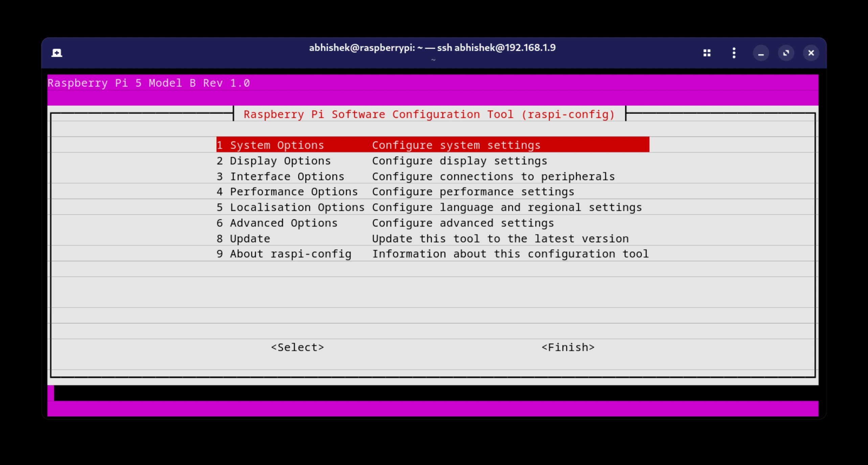This screenshot has width=868, height=465.
Task: Open the tab overview grid icon
Action: [x=707, y=53]
